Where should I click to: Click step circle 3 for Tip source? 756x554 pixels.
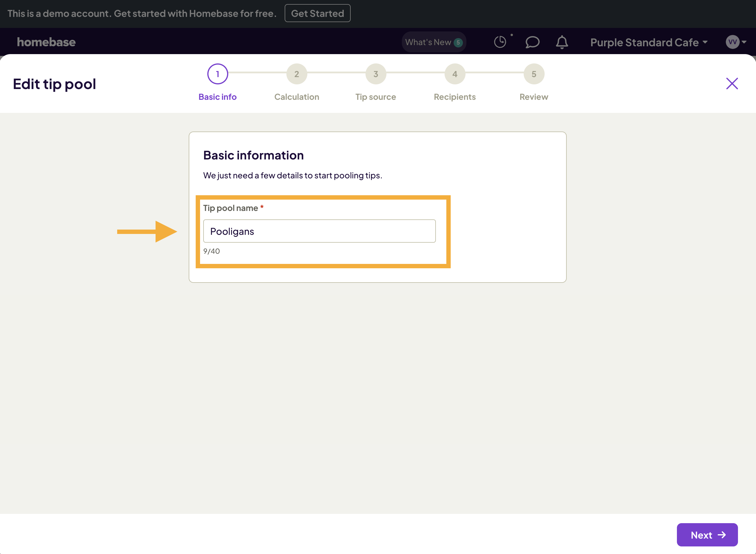(375, 74)
